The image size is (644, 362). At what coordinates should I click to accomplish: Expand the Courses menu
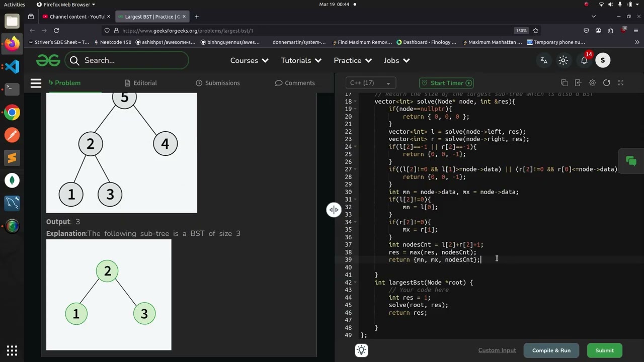click(250, 60)
